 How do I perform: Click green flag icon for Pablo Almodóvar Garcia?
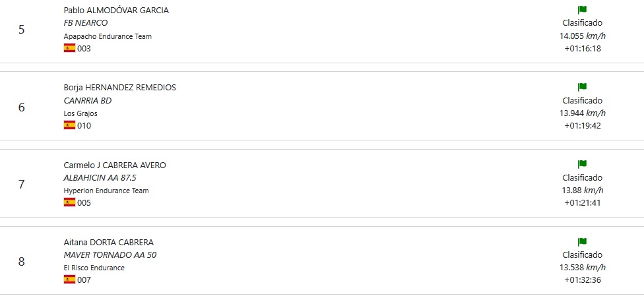[x=582, y=10]
